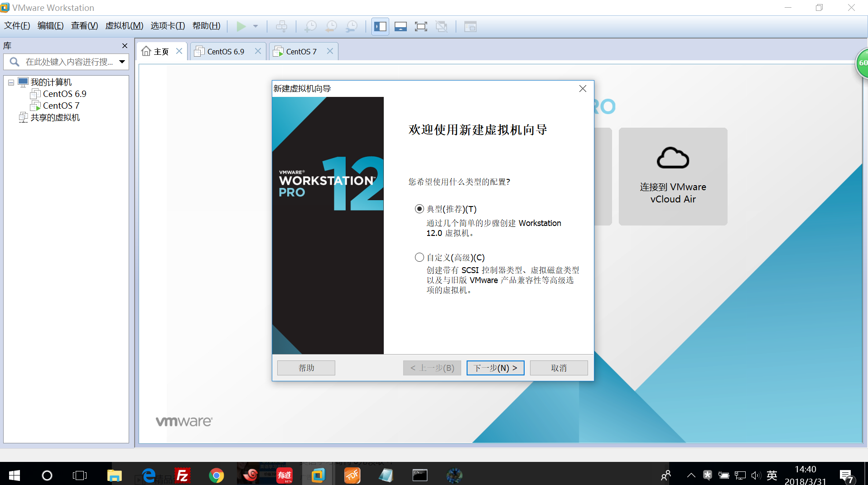Image resolution: width=868 pixels, height=485 pixels.
Task: Open the Action Center notifications icon
Action: [x=846, y=476]
